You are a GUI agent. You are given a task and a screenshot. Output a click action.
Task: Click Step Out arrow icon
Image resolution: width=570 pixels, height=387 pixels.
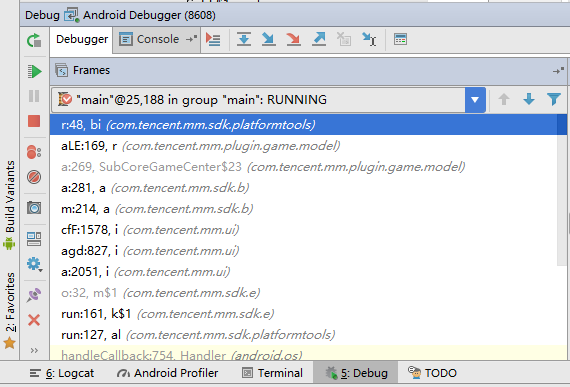pyautogui.click(x=319, y=39)
